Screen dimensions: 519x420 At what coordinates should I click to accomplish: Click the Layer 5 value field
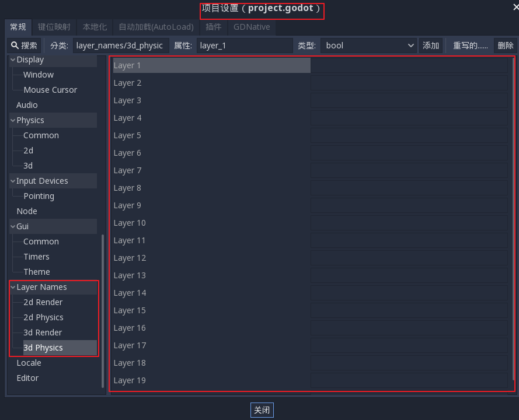(x=409, y=135)
